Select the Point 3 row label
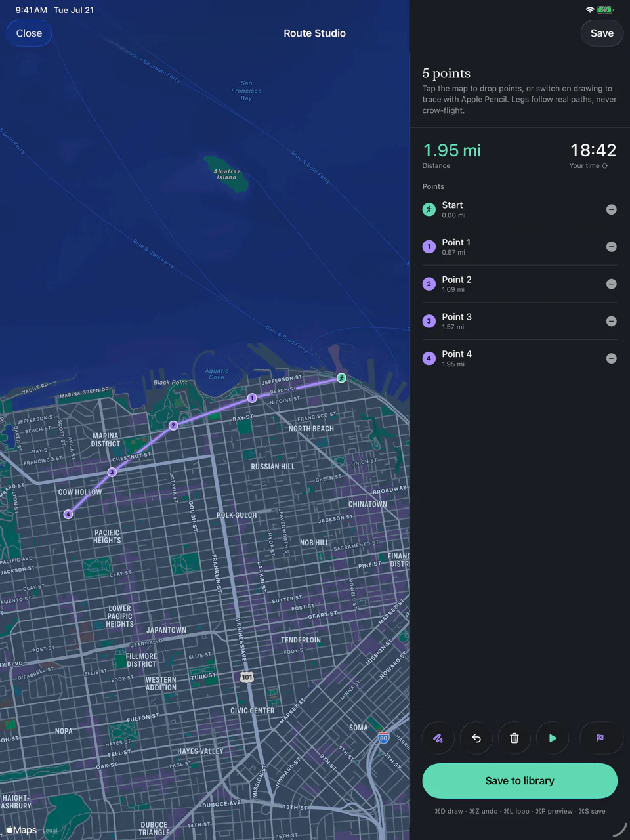630x840 pixels. click(457, 317)
